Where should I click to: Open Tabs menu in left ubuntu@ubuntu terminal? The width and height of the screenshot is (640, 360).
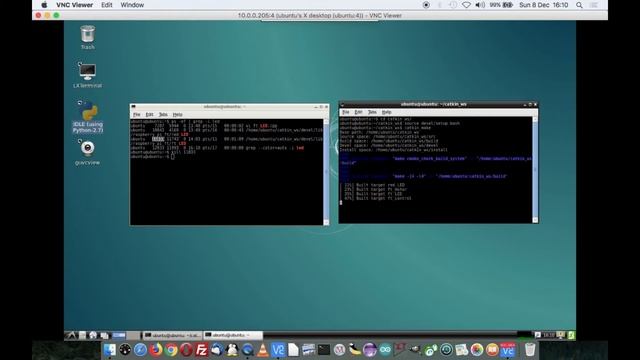coord(163,115)
